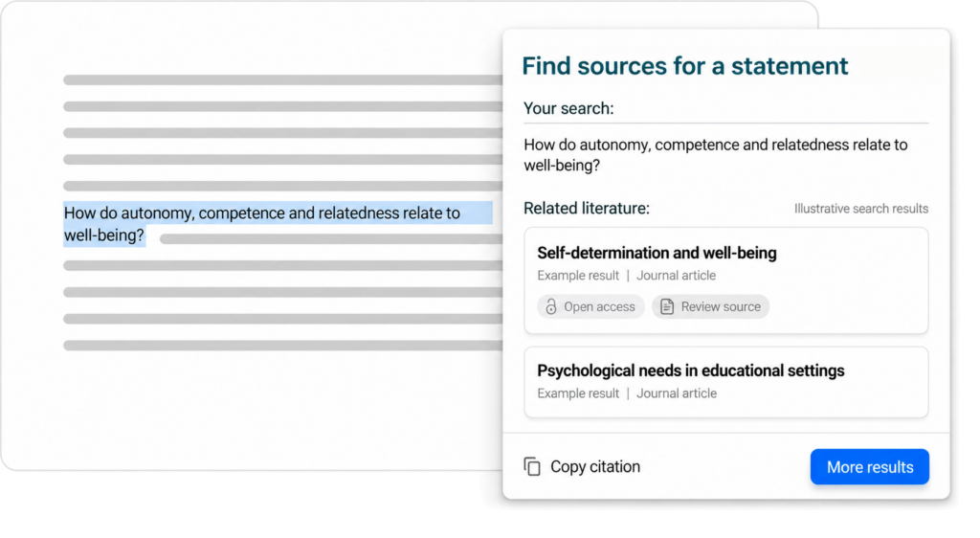Image resolution: width=980 pixels, height=538 pixels.
Task: Click the Copy citation icon
Action: coord(532,467)
